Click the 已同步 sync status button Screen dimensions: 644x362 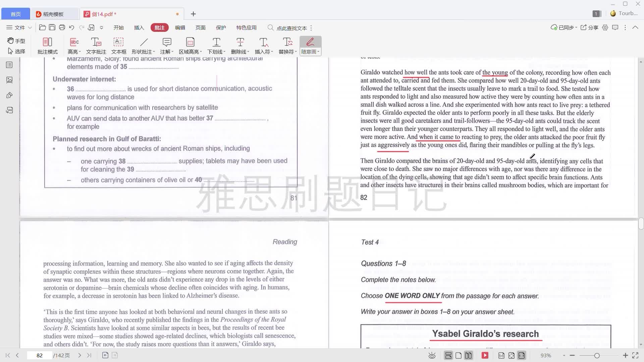pos(564,27)
